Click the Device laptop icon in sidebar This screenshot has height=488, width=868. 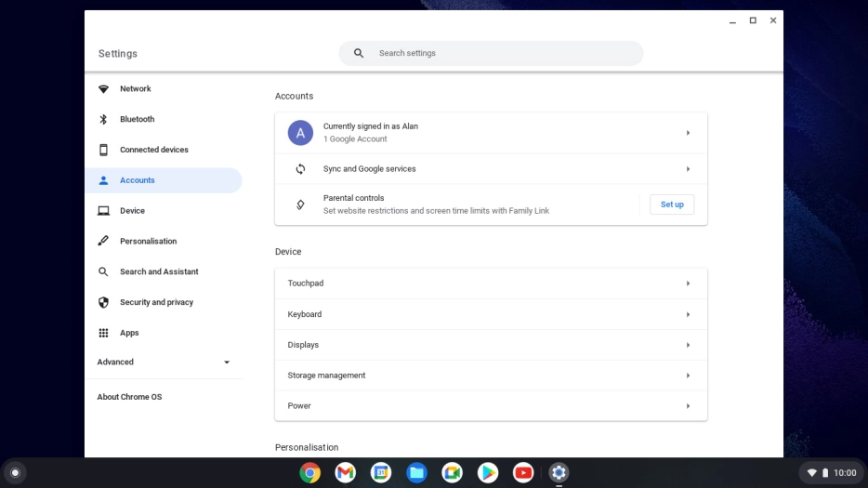tap(103, 210)
